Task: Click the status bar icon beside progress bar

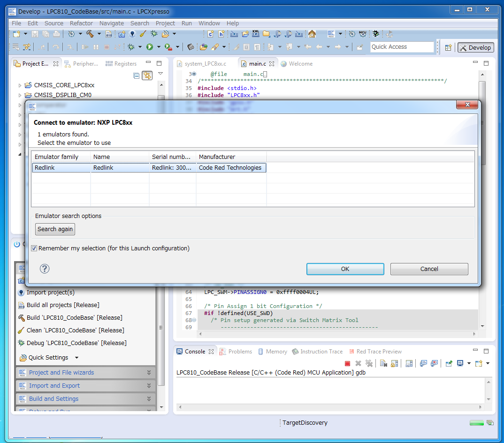Action: point(490,423)
